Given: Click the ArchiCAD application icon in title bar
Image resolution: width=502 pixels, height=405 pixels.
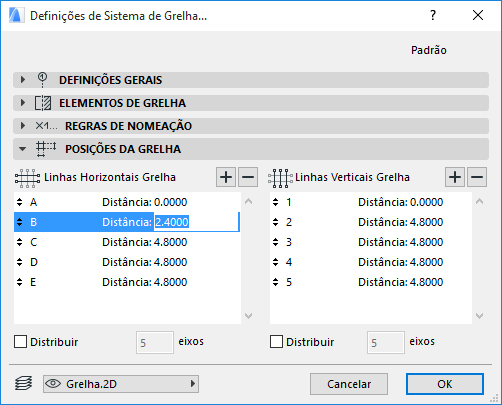Looking at the screenshot, I should pos(16,15).
